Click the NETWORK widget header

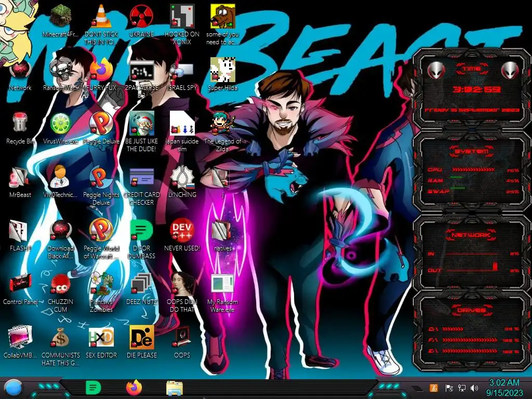click(471, 235)
